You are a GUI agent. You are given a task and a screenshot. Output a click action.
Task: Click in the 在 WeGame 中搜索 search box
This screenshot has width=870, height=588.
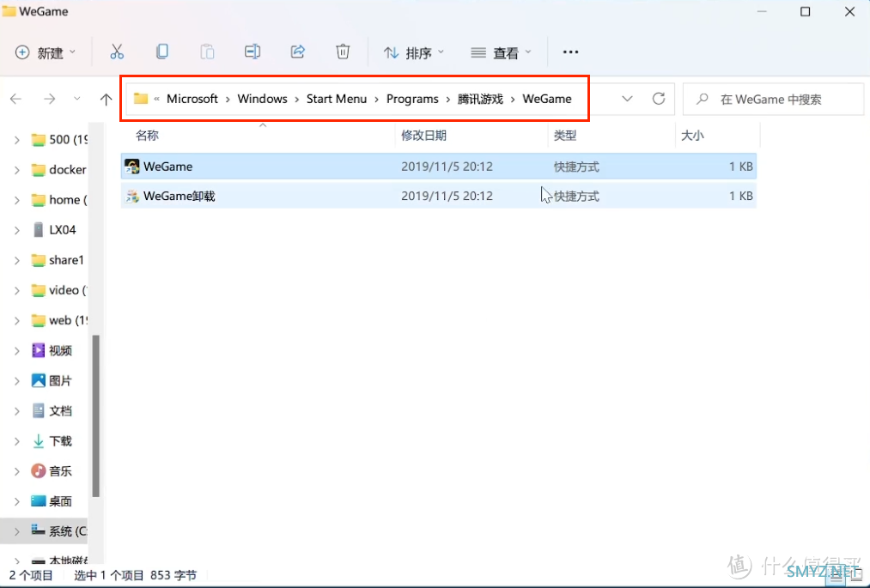tap(774, 100)
